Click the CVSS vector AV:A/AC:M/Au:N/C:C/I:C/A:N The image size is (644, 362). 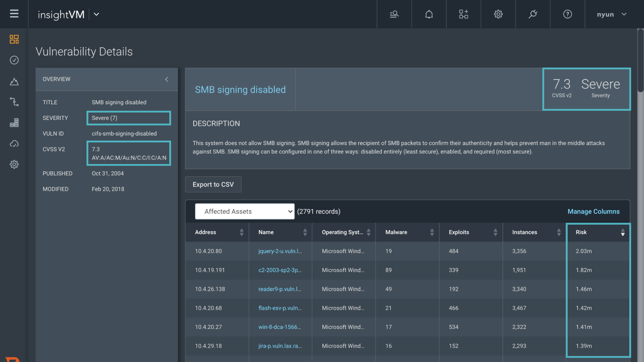click(x=129, y=158)
